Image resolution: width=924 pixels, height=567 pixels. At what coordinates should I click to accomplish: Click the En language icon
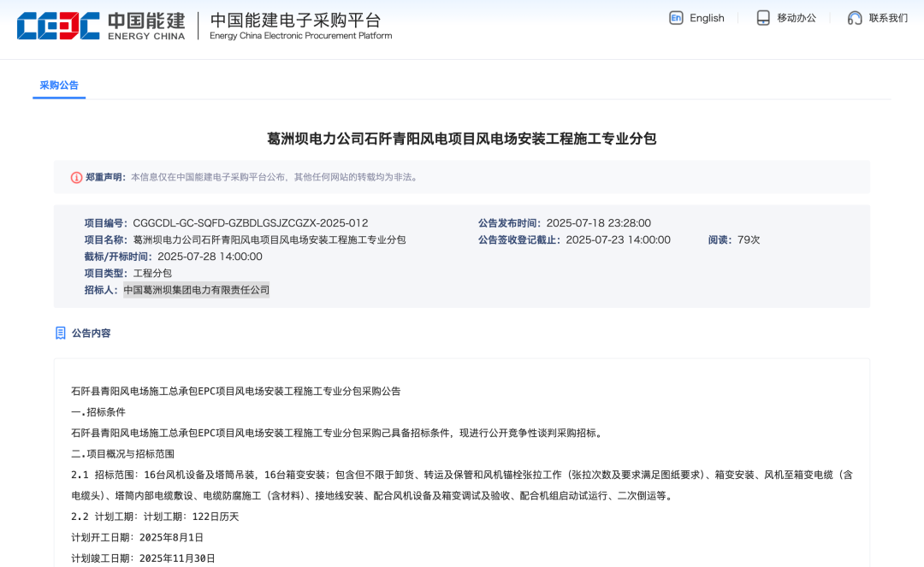676,18
